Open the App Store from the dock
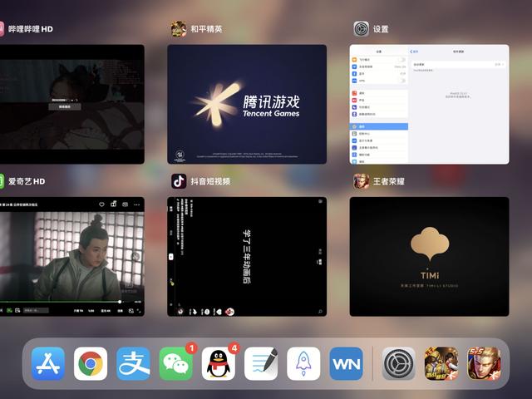 (48, 363)
